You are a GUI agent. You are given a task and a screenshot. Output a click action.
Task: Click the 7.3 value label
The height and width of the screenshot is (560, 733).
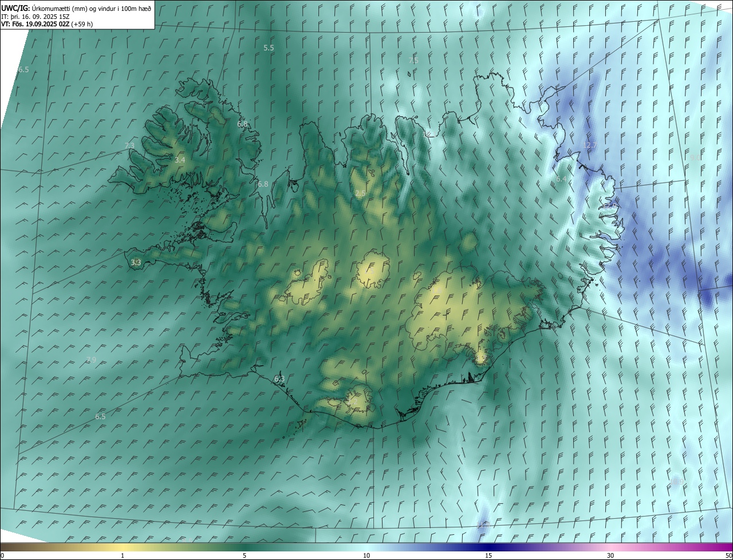coord(129,145)
